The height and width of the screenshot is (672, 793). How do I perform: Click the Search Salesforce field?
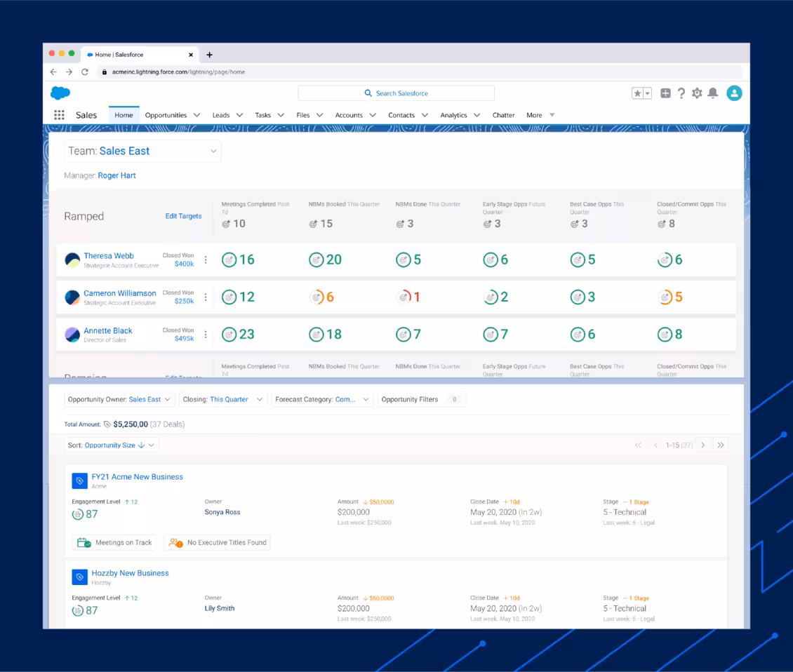click(396, 93)
